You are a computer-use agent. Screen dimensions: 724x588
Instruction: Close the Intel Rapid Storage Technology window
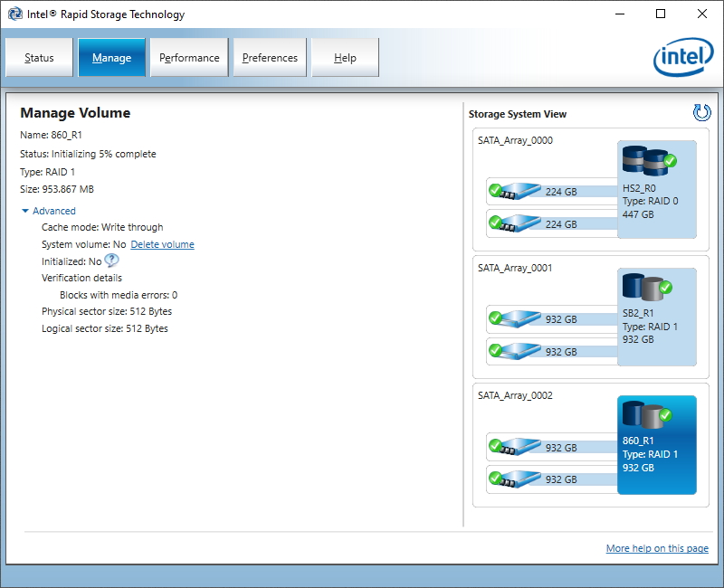tap(702, 14)
